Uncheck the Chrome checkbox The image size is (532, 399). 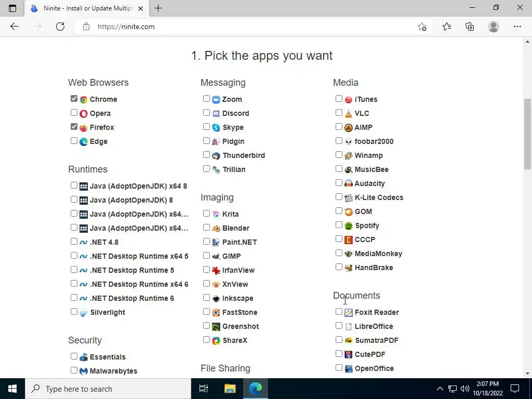(74, 98)
